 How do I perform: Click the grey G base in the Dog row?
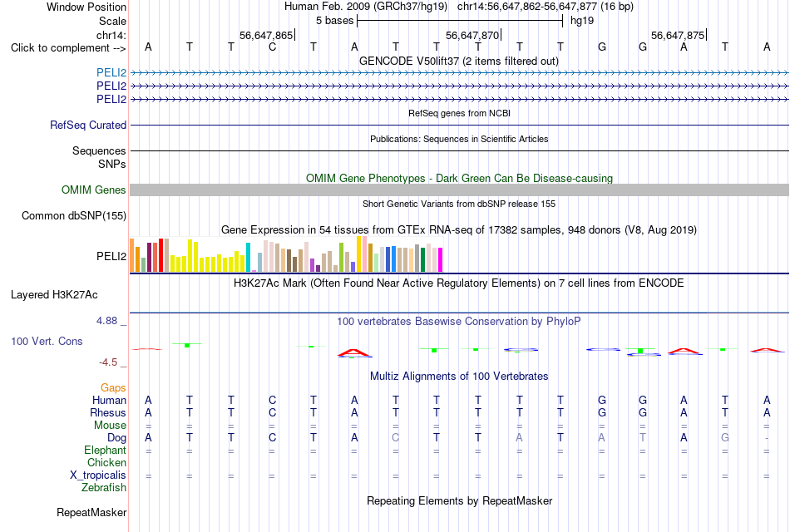pos(725,438)
